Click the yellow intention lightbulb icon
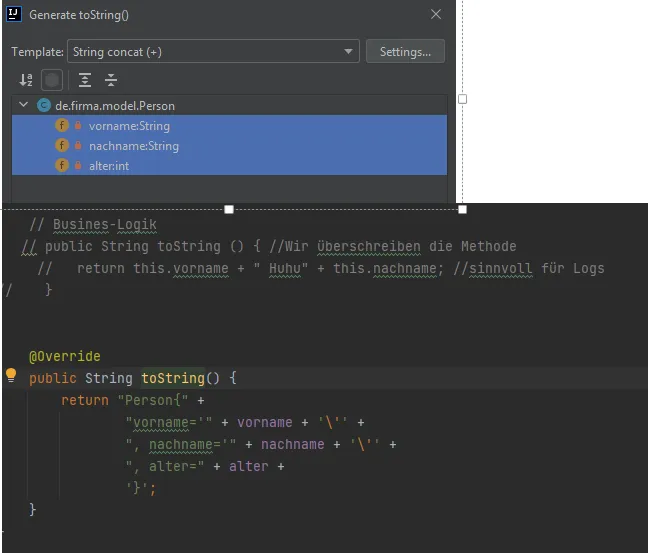This screenshot has height=553, width=648. 11,375
